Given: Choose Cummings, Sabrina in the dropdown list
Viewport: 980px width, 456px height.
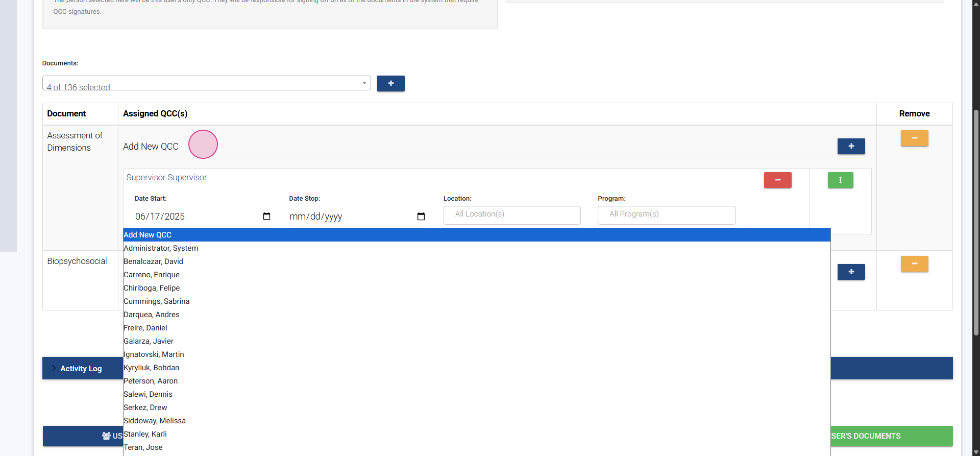Looking at the screenshot, I should (156, 301).
